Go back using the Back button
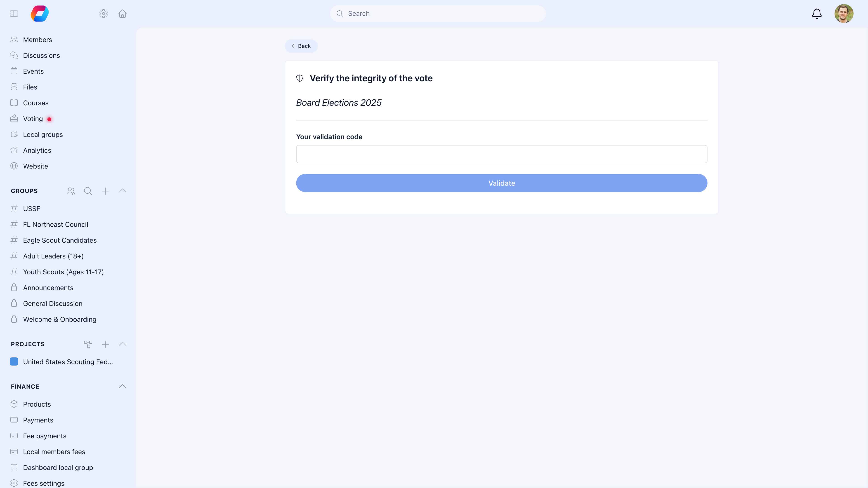The image size is (868, 488). pos(301,46)
